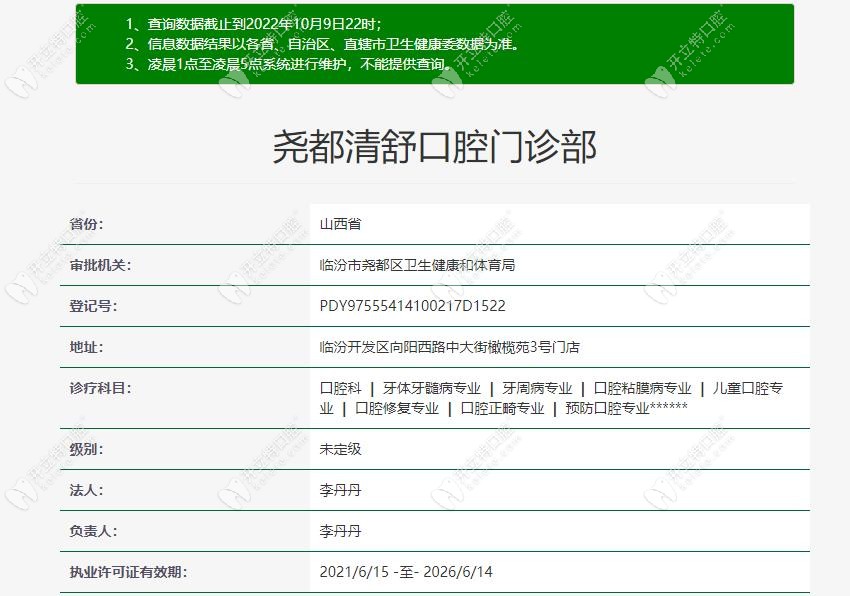850x596 pixels.
Task: Select validity dates 2021/6/15 -至- 2026/6/14
Action: click(406, 572)
